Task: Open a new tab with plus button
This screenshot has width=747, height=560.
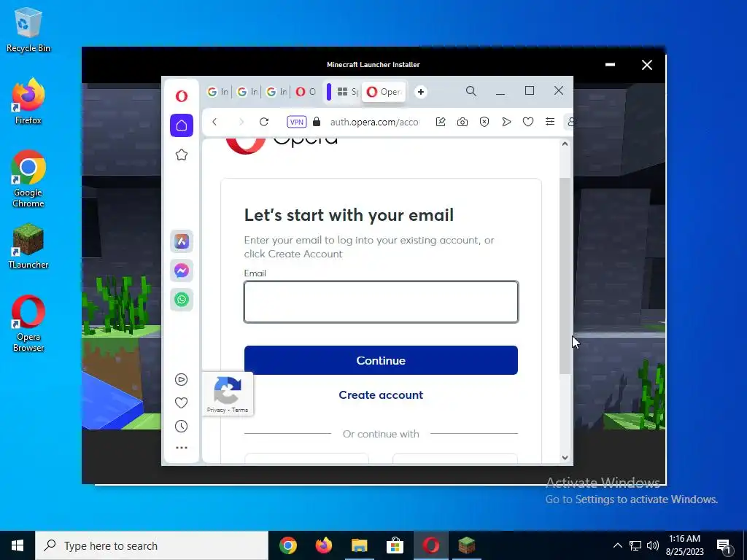Action: coord(421,92)
